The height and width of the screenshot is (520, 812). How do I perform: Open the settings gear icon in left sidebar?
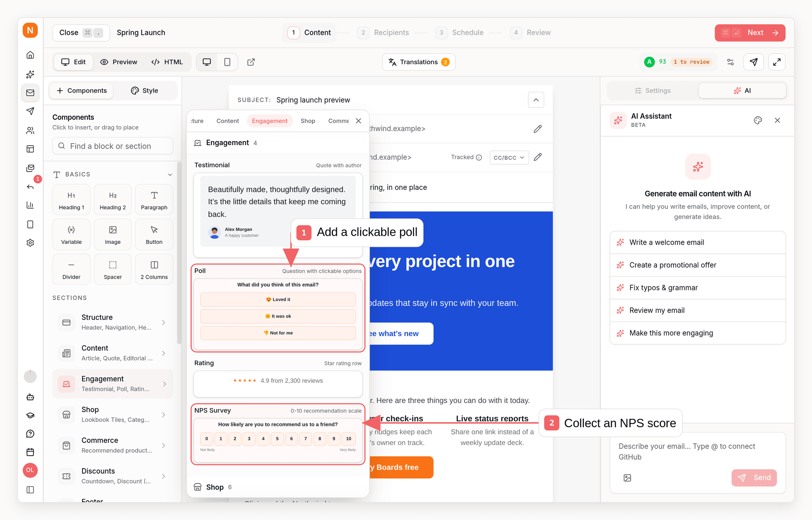(x=30, y=243)
